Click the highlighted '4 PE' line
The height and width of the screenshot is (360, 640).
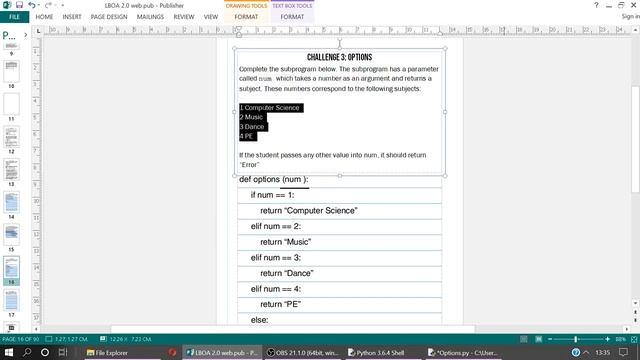(247, 136)
